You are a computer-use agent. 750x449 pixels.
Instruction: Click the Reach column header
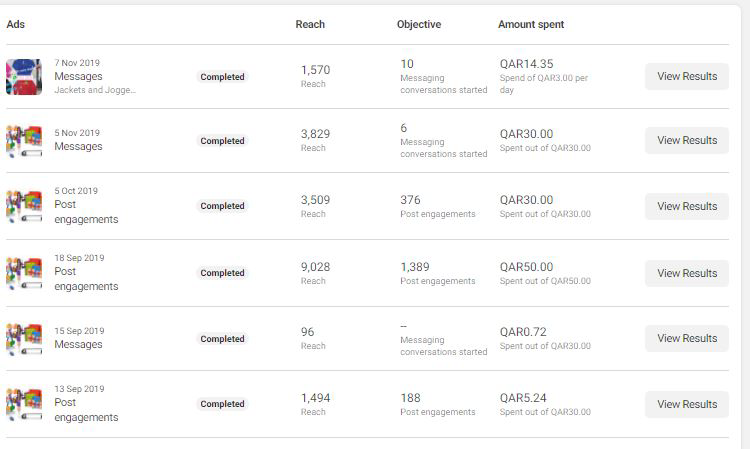tap(310, 24)
